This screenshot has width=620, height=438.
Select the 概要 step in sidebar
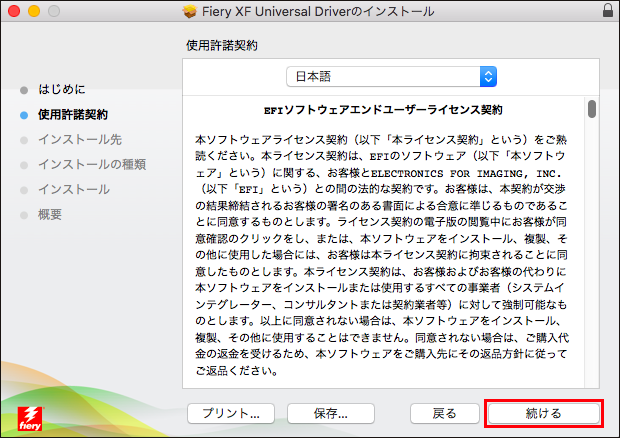point(50,215)
